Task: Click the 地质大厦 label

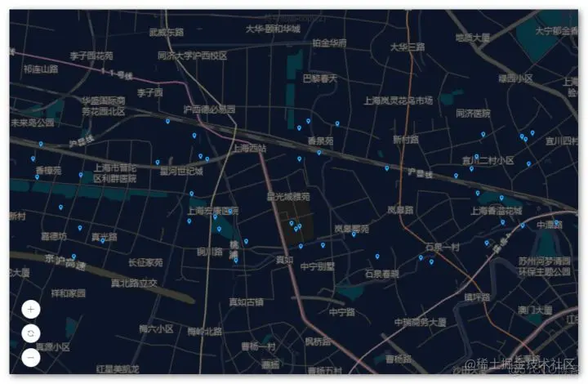Action: pyautogui.click(x=473, y=38)
